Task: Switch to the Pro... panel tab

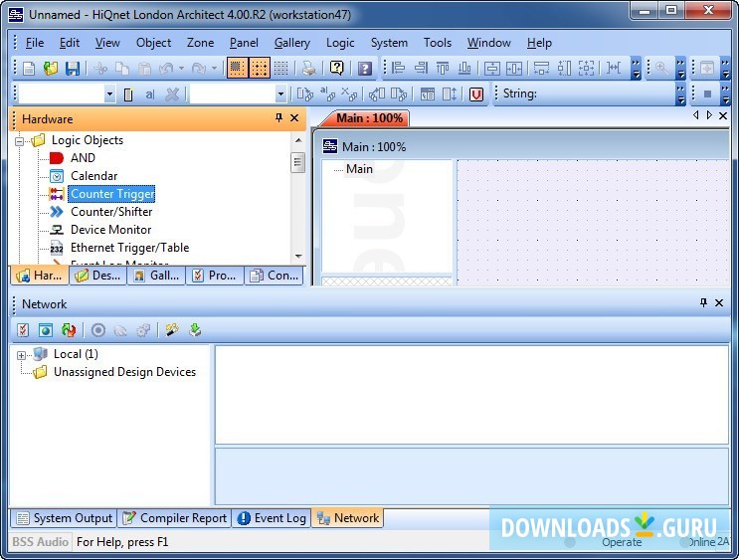Action: (215, 276)
